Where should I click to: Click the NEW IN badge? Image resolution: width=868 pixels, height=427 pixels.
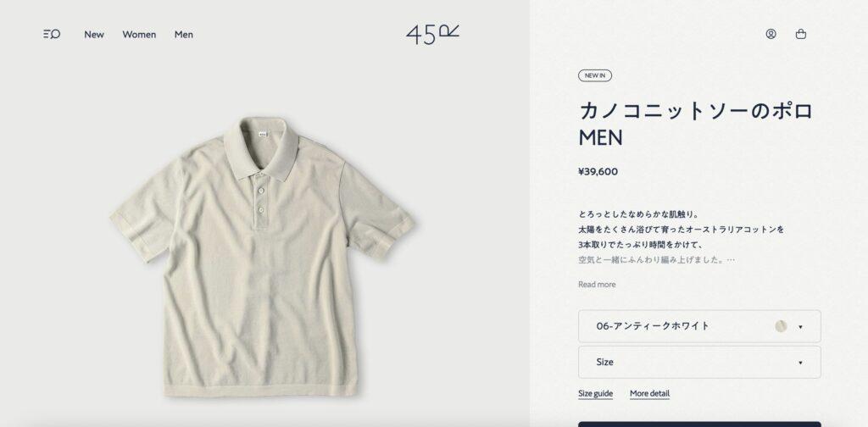tap(595, 75)
